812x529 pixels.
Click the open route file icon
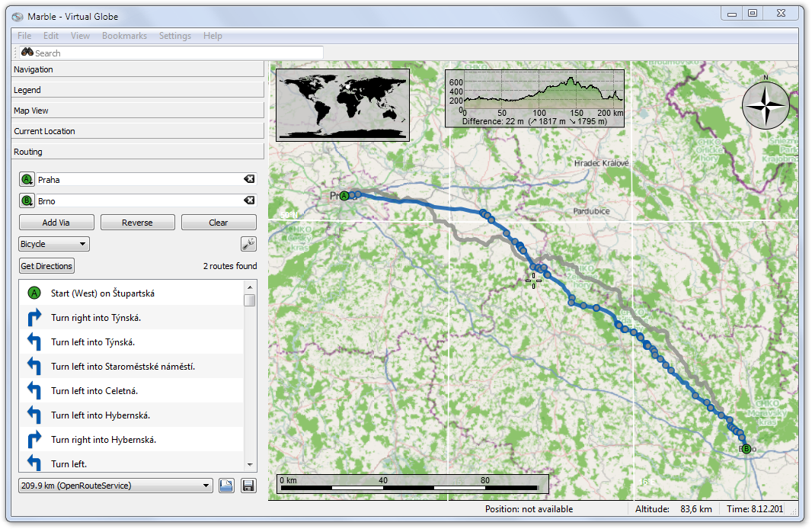[x=226, y=486]
